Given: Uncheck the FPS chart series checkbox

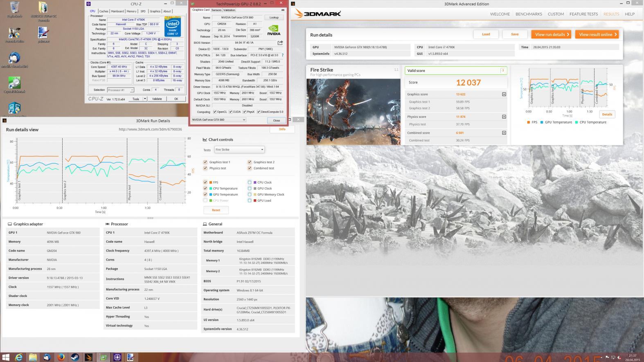Looking at the screenshot, I should click(x=205, y=182).
